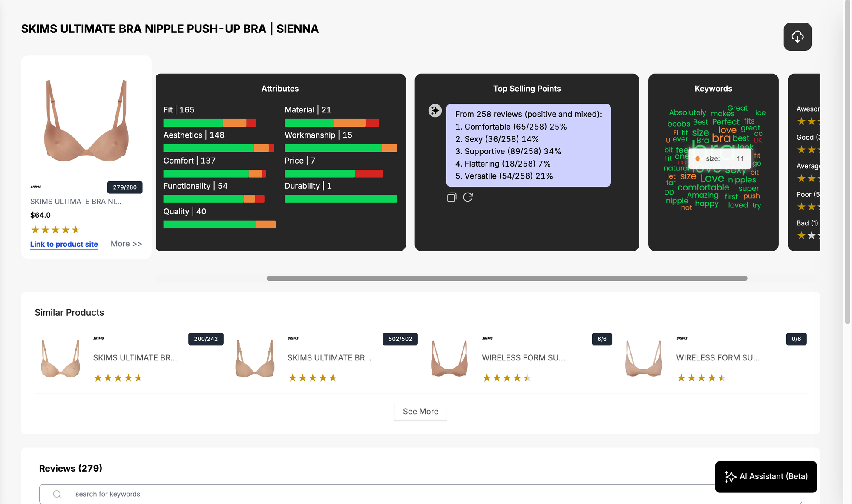Viewport: 852px width, 504px height.
Task: Click the AI sparkle avatar icon
Action: (435, 111)
